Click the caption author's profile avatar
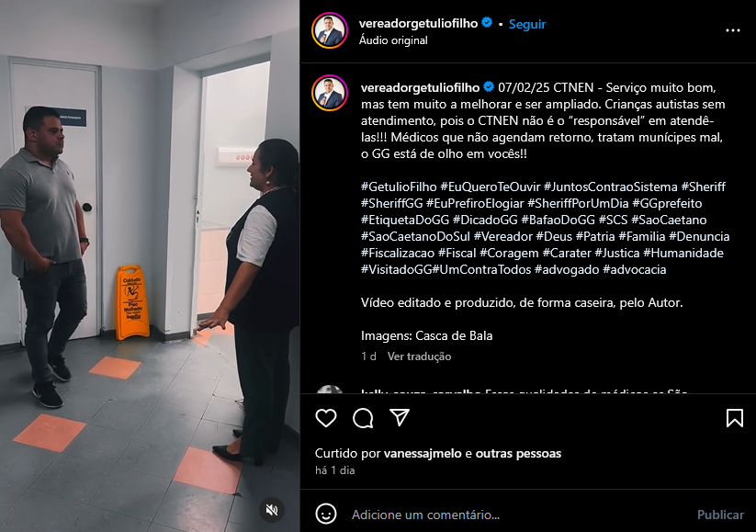 pos(330,93)
